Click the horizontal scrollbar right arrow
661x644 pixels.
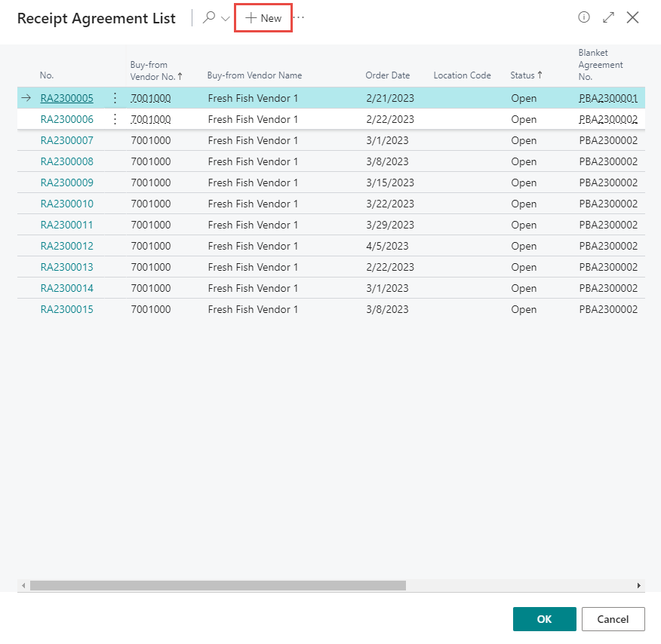(639, 585)
